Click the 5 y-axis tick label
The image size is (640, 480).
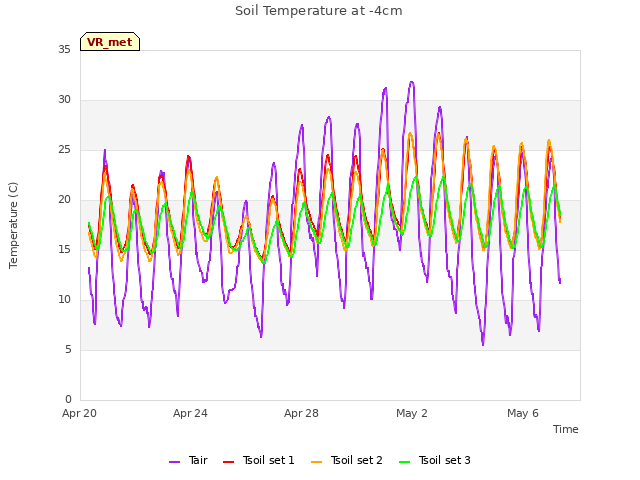68,349
